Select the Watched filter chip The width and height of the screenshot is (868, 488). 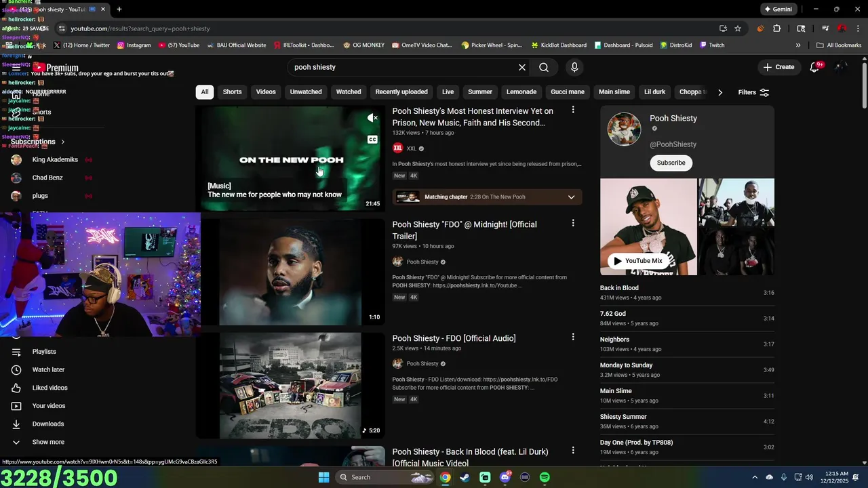(x=349, y=91)
